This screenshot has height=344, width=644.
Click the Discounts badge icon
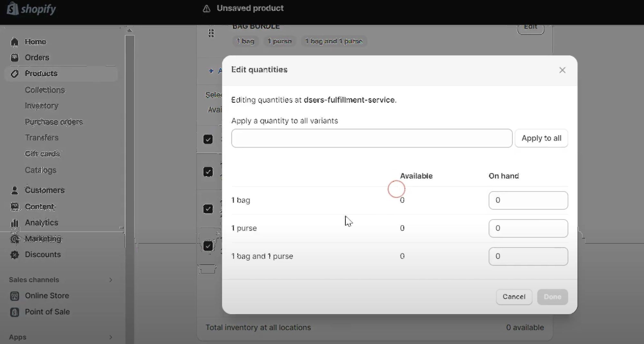(14, 254)
